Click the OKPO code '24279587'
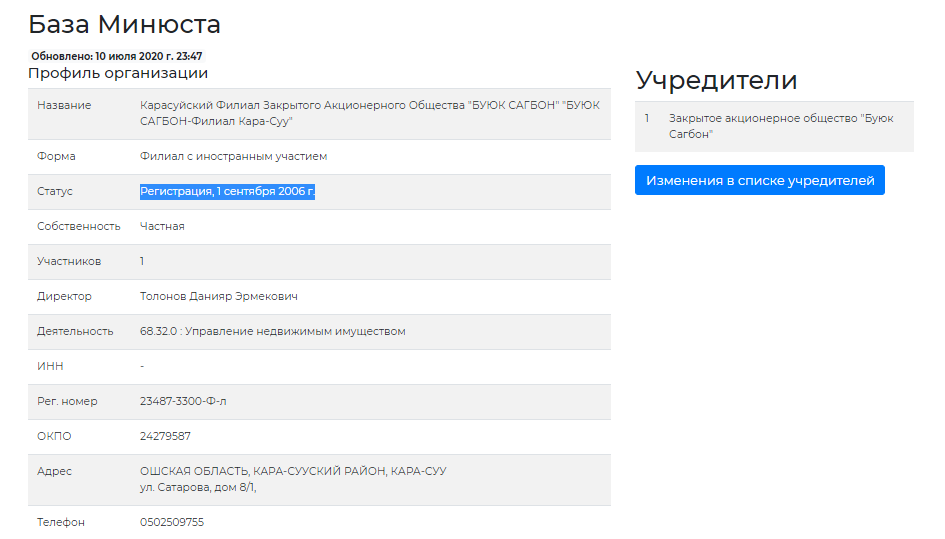945x539 pixels. (165, 436)
